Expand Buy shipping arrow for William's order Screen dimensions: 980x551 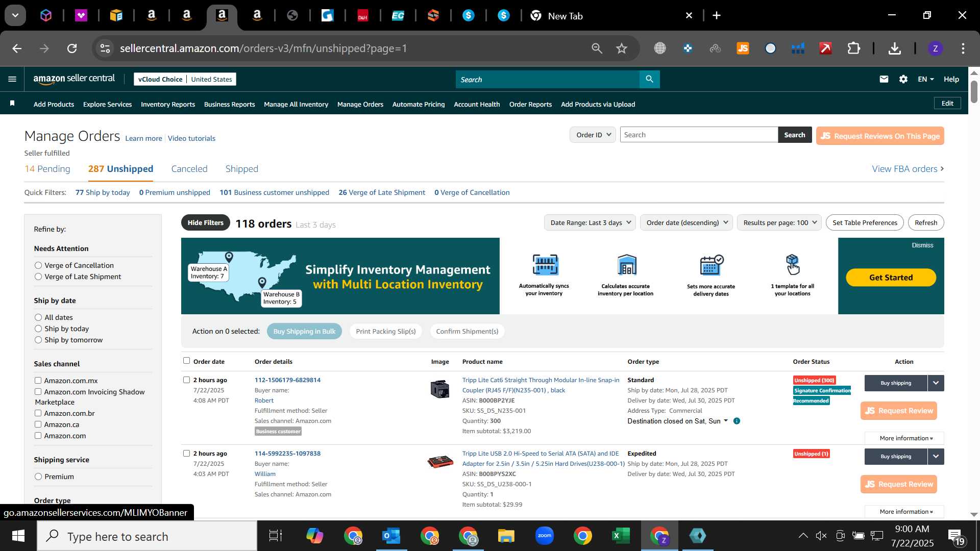pos(936,457)
